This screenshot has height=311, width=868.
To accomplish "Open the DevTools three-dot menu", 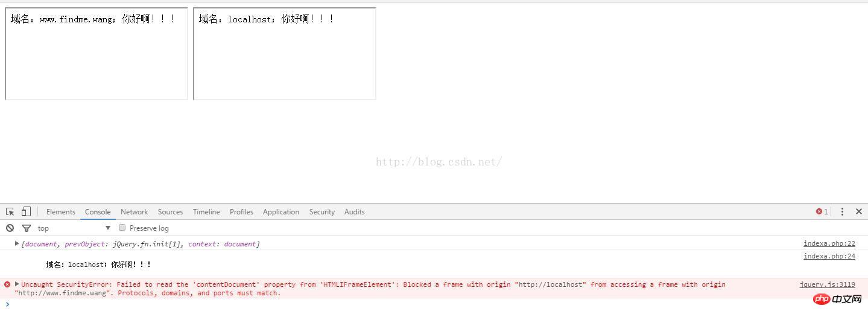I will pyautogui.click(x=842, y=211).
